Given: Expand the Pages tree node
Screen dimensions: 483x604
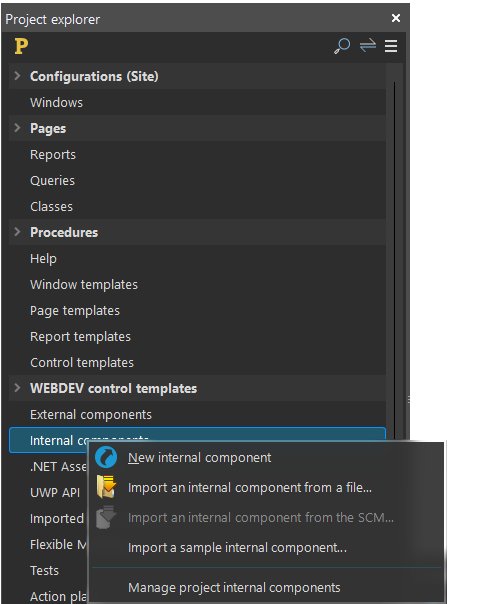Looking at the screenshot, I should tap(17, 128).
